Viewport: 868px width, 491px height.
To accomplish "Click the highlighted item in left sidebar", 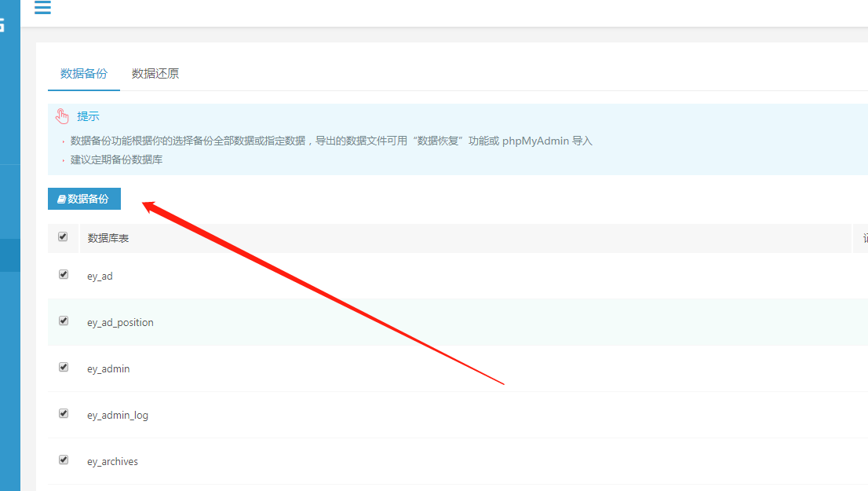I will 10,255.
